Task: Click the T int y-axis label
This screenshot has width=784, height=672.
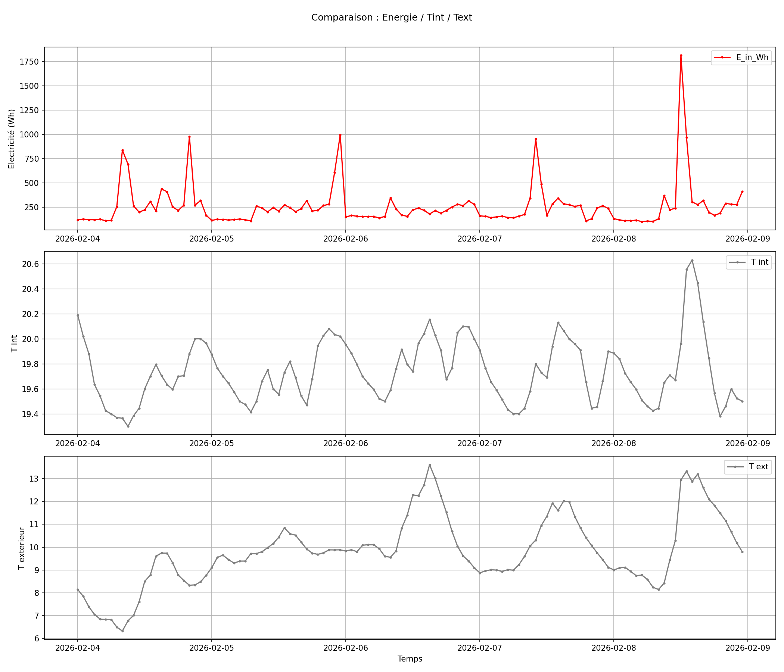Action: [x=14, y=343]
